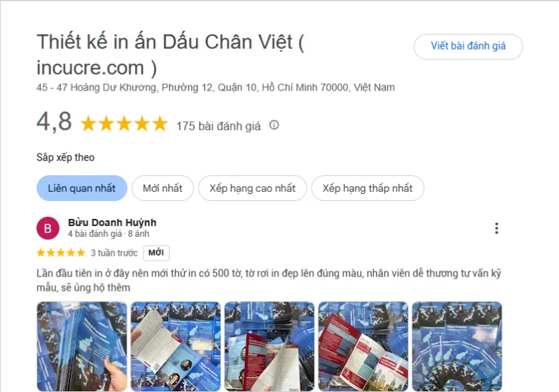View the third review photo of red brochure
This screenshot has height=392, width=559.
(269, 346)
